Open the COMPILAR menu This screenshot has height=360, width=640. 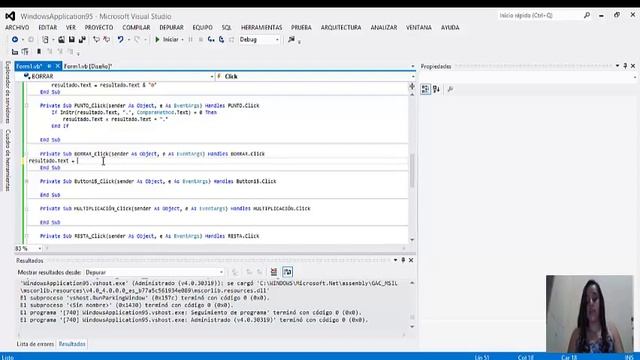[136, 27]
